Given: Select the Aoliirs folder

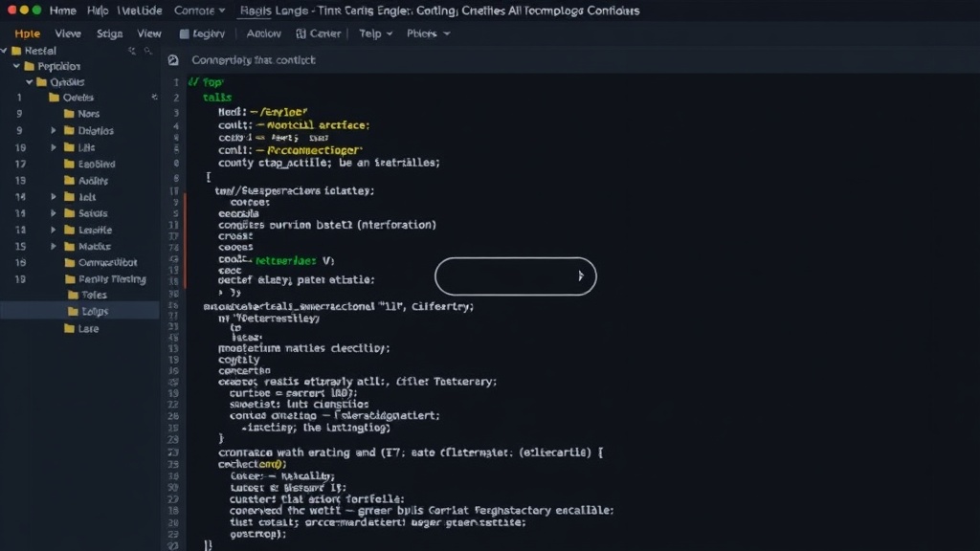Looking at the screenshot, I should tap(93, 181).
